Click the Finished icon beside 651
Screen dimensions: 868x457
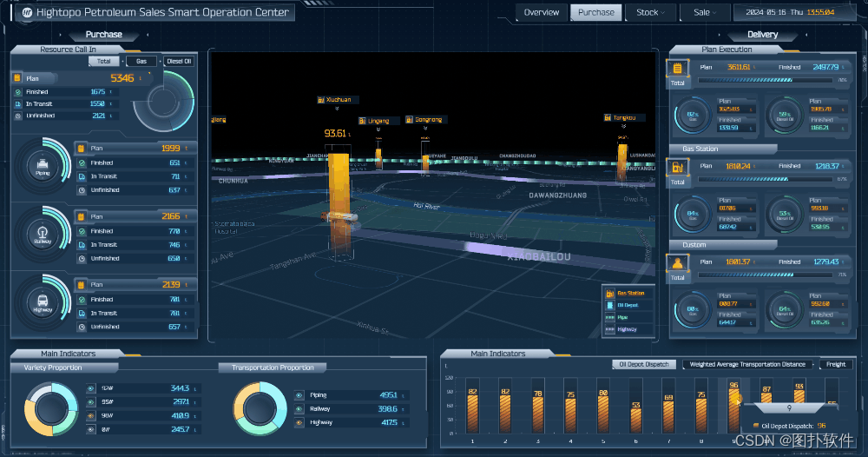(82, 162)
